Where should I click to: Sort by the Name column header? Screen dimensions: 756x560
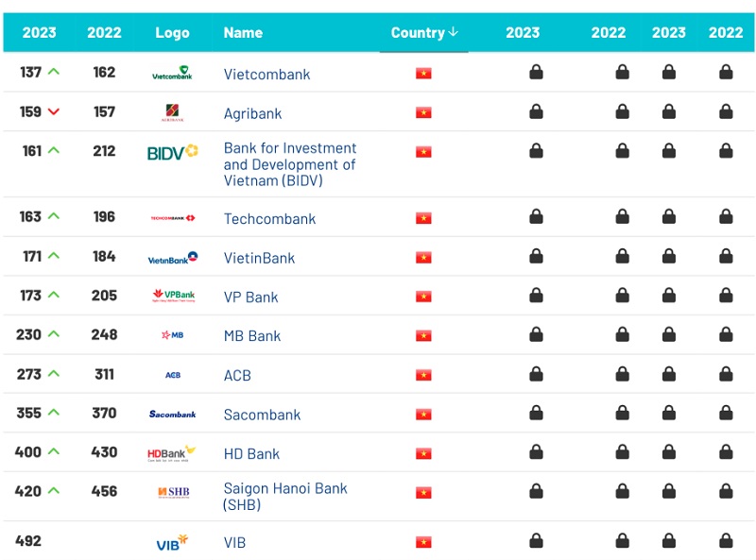click(243, 33)
